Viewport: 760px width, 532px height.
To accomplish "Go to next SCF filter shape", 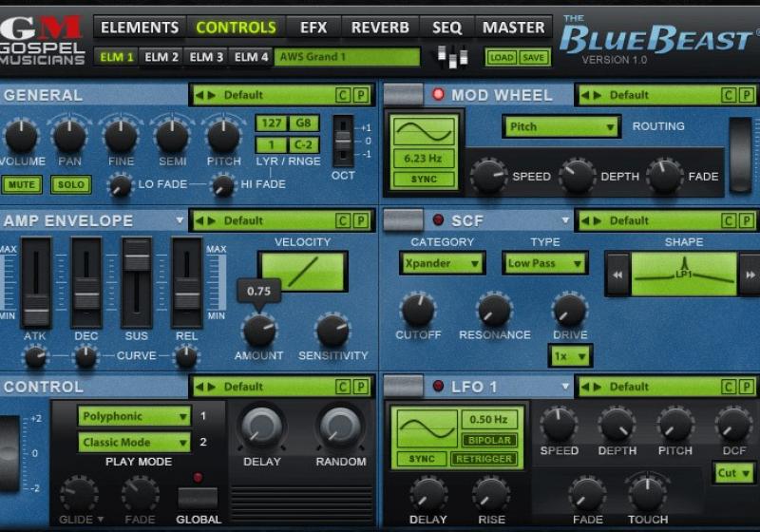I will 750,275.
